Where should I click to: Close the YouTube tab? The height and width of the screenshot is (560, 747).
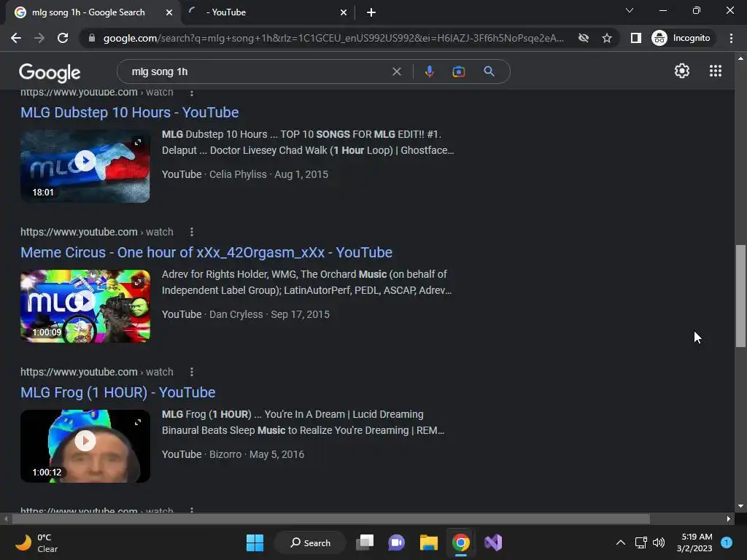click(344, 12)
